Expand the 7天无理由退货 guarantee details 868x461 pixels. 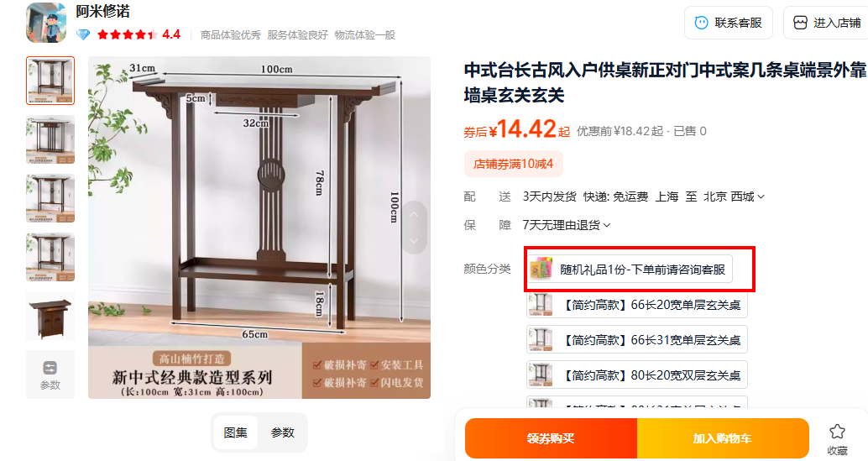(567, 225)
